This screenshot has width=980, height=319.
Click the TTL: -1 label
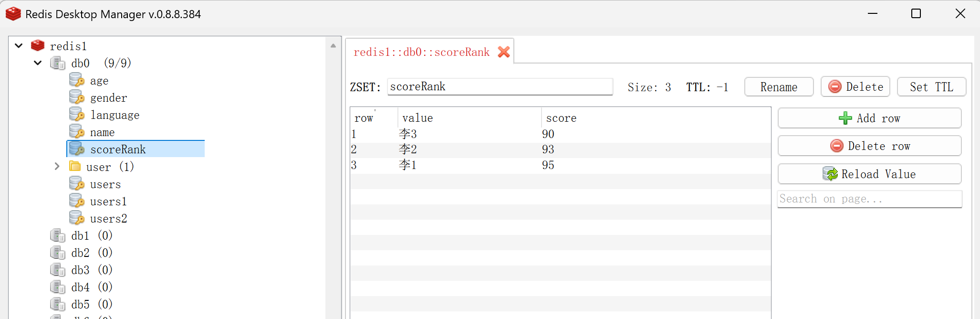click(707, 87)
